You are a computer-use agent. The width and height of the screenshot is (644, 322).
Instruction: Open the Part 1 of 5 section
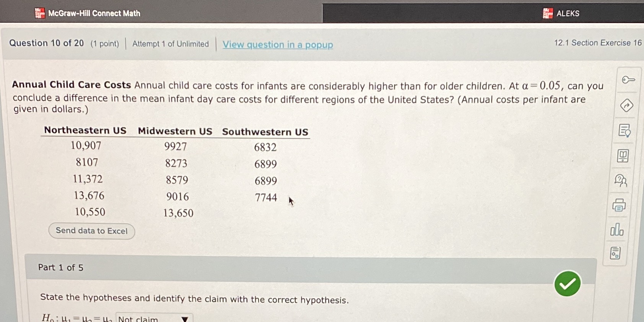click(60, 267)
